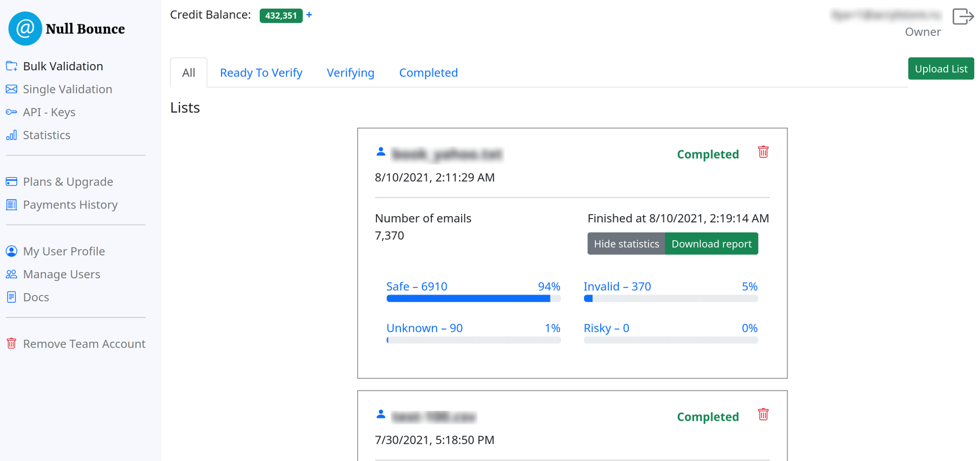Click the Invalid progress bar
Screen dimensions: 980x461
click(671, 298)
